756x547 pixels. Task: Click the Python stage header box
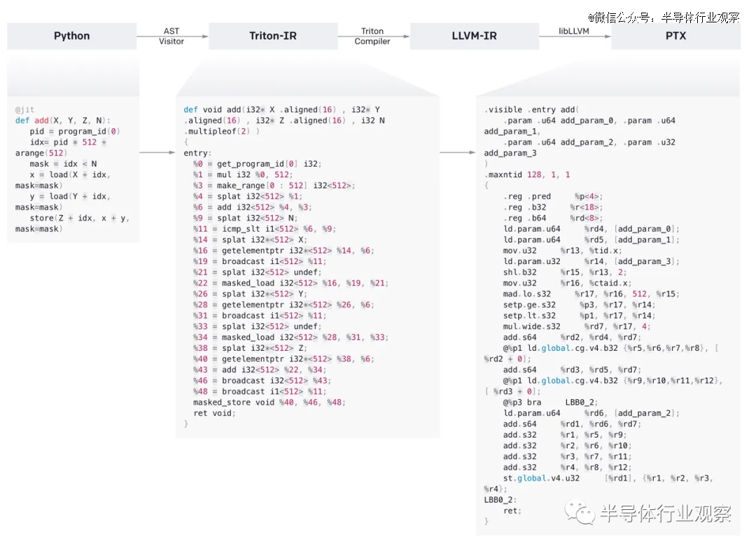tap(72, 36)
